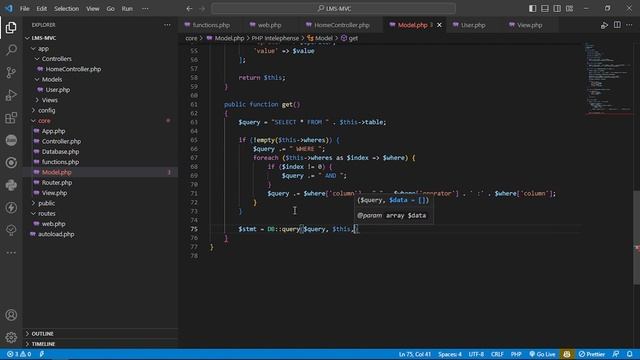Click Prettier in the status bar
The image size is (640, 360).
(591, 354)
